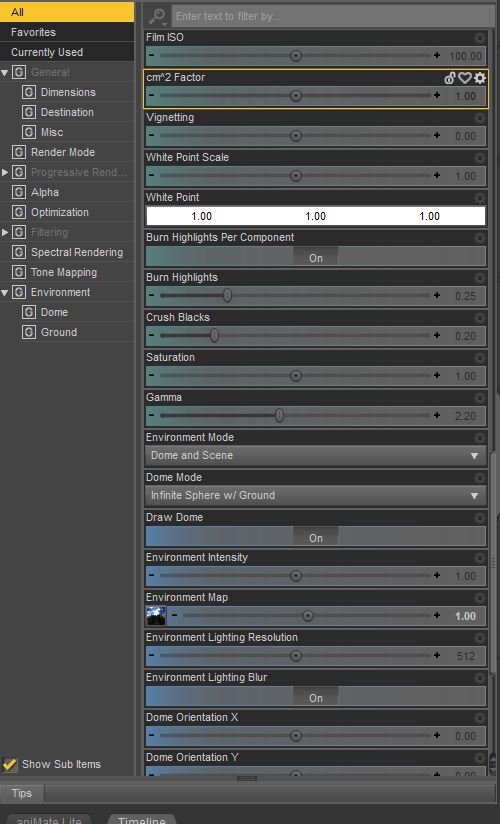Click the G icon next to Tone Mapping
Screen dimensions: 500x824
pos(19,272)
